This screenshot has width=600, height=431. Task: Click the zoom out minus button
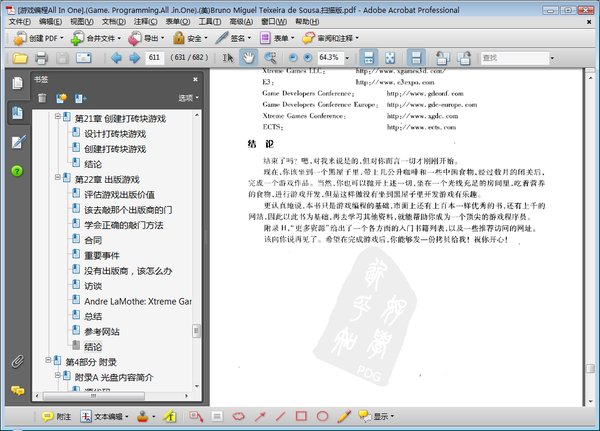pos(293,58)
